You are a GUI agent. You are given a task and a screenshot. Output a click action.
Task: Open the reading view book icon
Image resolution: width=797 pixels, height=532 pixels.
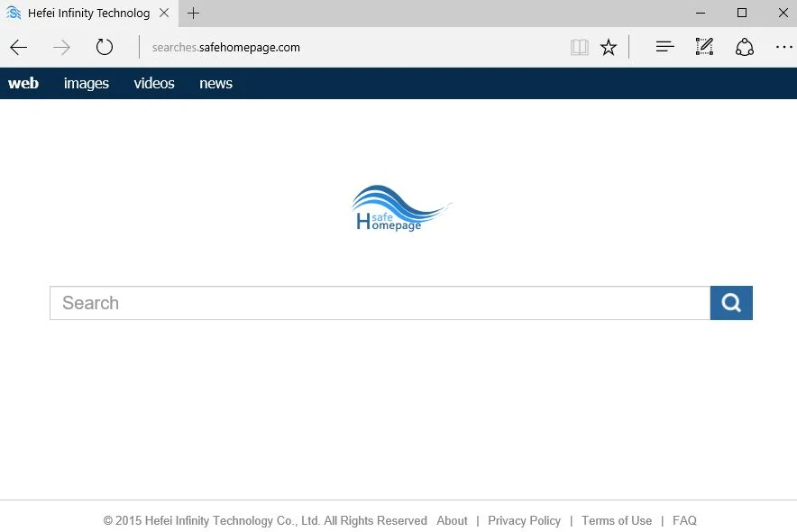pos(579,47)
